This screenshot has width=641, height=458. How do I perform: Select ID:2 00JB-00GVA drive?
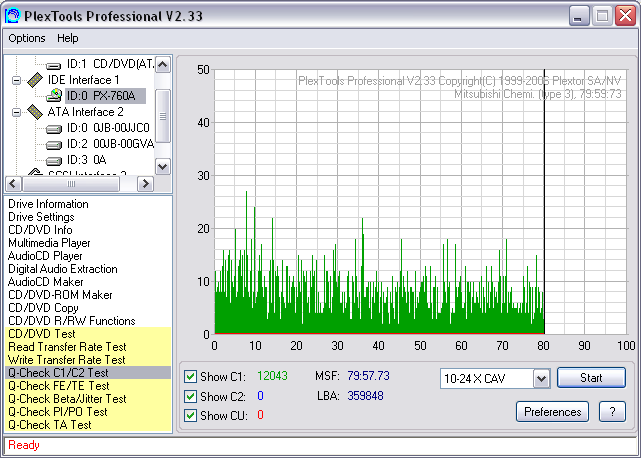tap(110, 144)
